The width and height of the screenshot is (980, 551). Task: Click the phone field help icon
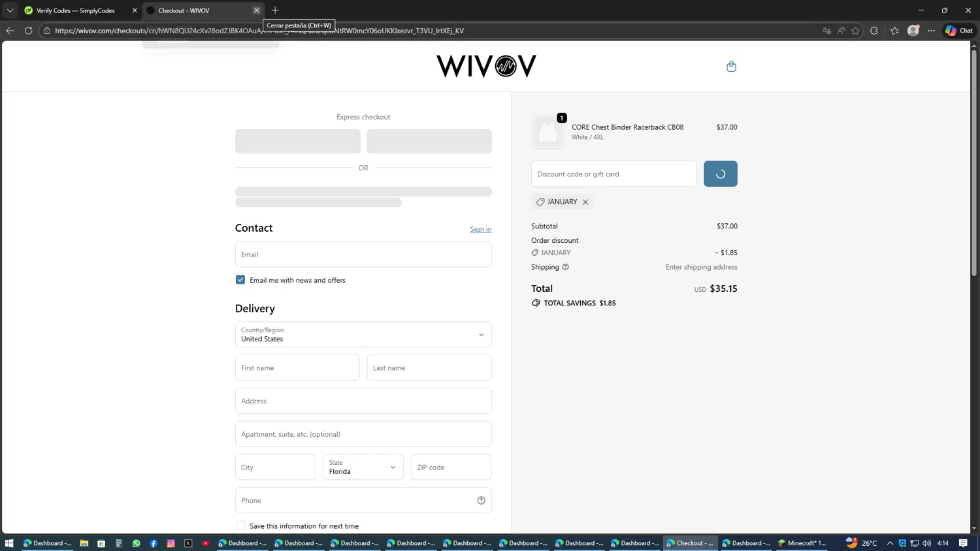(481, 501)
